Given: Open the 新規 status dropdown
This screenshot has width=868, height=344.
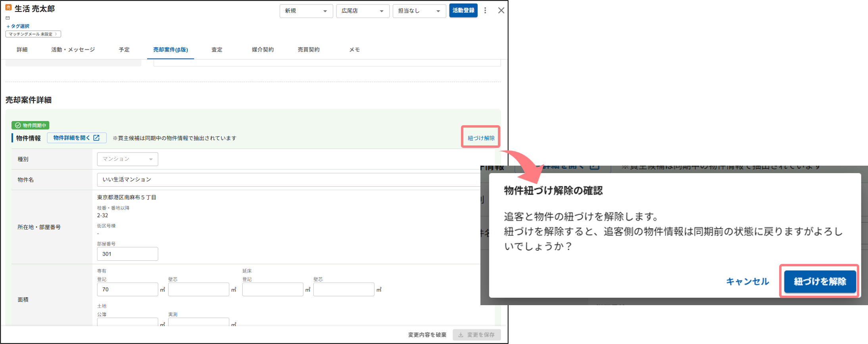Looking at the screenshot, I should tap(306, 11).
